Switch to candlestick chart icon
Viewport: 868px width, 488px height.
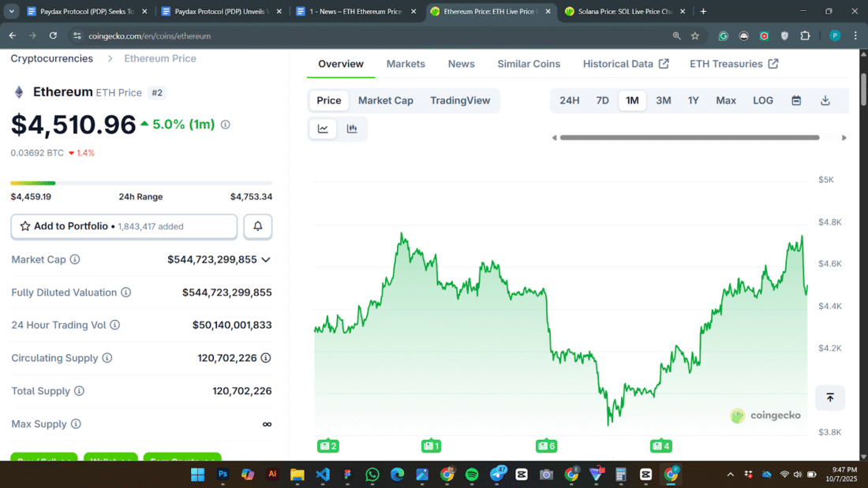point(352,129)
